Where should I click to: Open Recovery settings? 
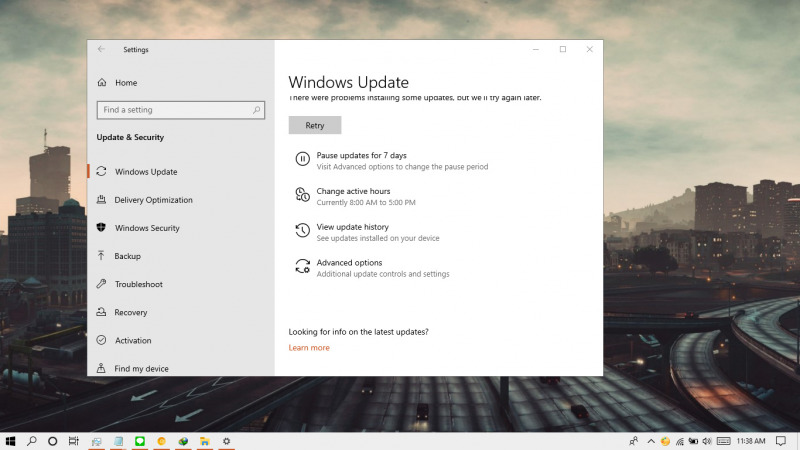click(131, 312)
